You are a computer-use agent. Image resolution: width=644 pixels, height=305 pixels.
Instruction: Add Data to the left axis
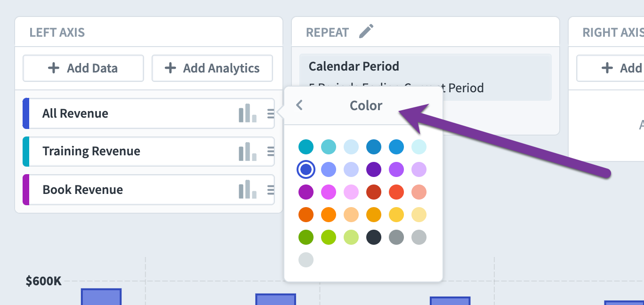(x=83, y=68)
